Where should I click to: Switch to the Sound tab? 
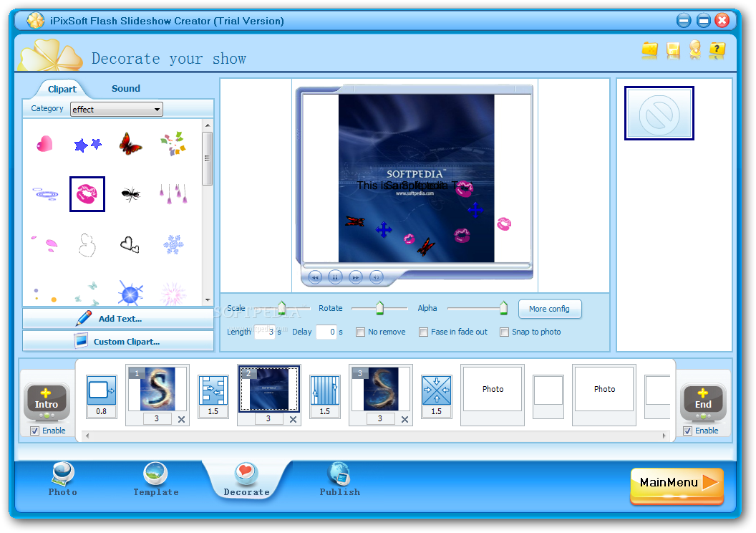tap(126, 88)
